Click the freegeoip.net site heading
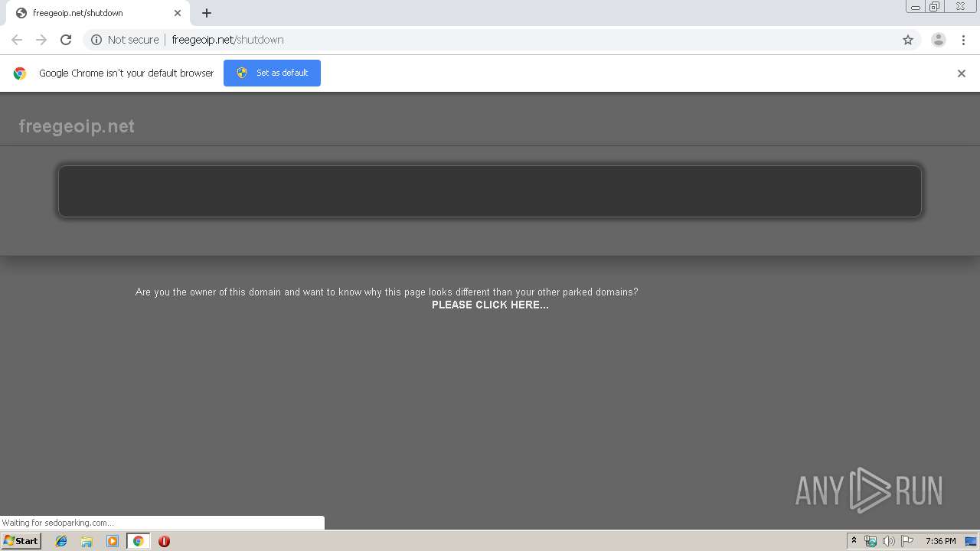Viewport: 980px width, 551px height. [77, 126]
